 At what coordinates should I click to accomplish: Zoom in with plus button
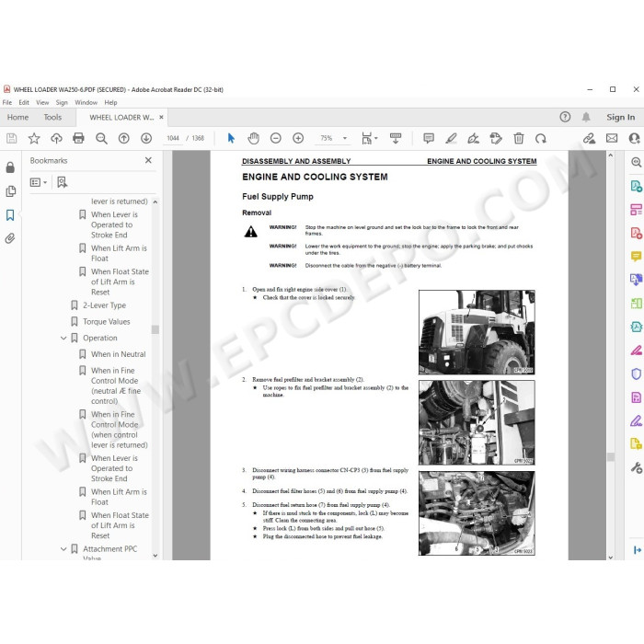(298, 138)
